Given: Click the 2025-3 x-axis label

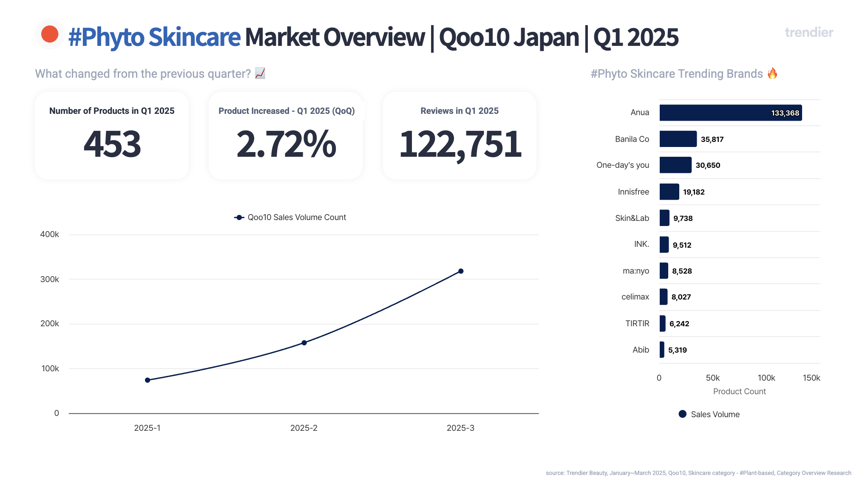Looking at the screenshot, I should [x=460, y=428].
